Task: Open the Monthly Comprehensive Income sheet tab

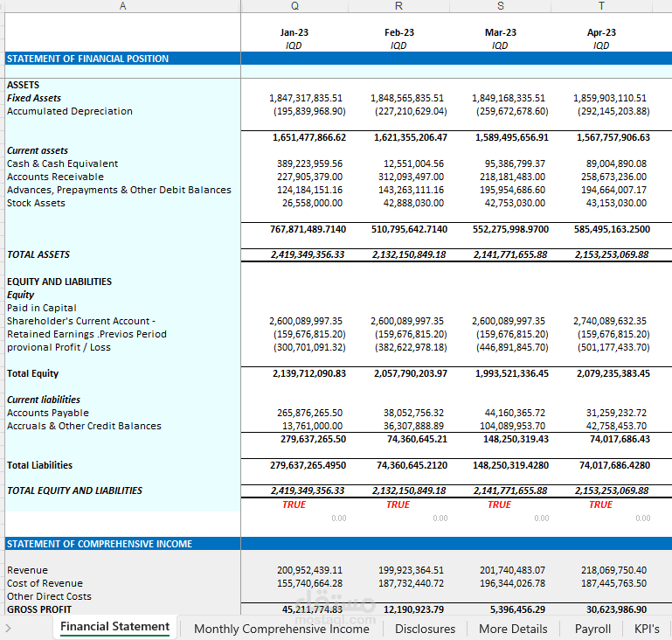Action: (x=281, y=629)
